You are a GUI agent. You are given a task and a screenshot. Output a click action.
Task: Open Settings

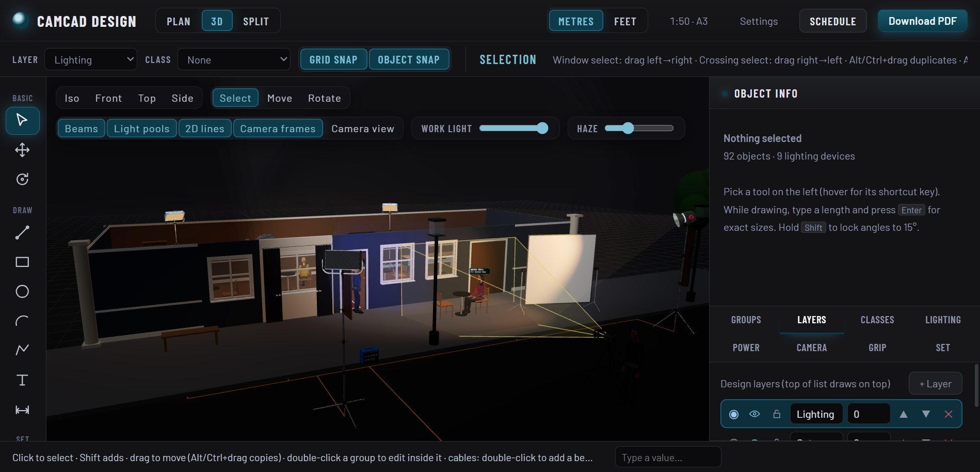(759, 21)
